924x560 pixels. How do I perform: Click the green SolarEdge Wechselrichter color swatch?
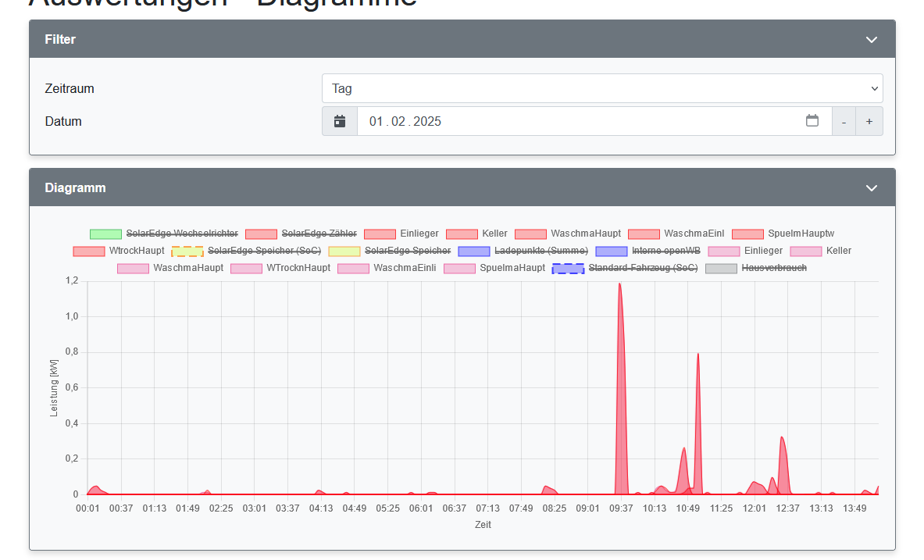coord(107,234)
